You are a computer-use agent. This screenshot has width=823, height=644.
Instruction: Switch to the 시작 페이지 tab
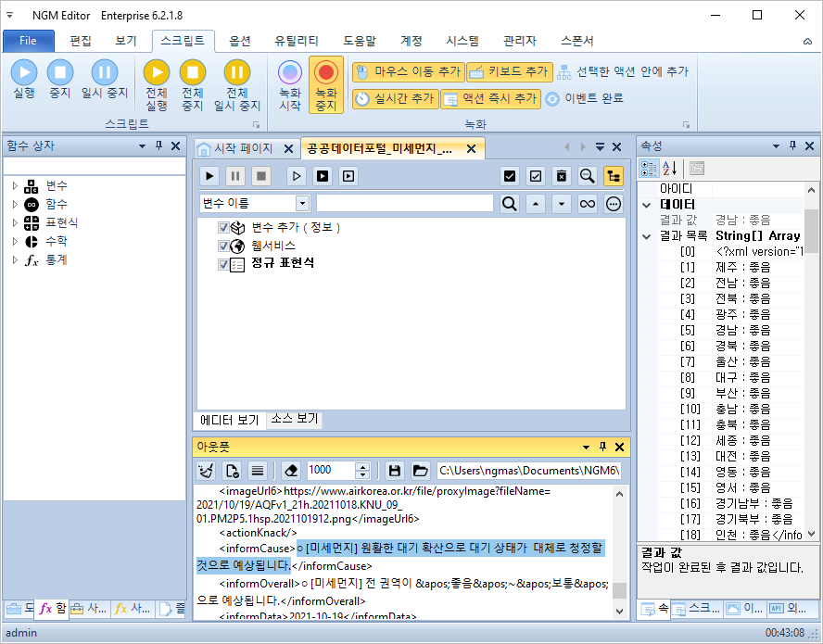click(x=243, y=148)
